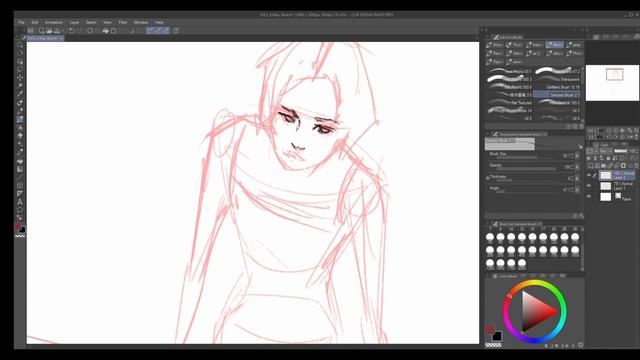Select the transparent color checker swatch below color wheel
This screenshot has width=640, height=360.
point(493,345)
